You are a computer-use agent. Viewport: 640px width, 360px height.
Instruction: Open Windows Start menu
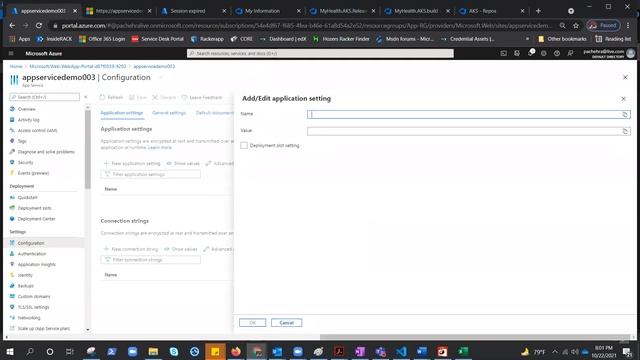[9, 351]
